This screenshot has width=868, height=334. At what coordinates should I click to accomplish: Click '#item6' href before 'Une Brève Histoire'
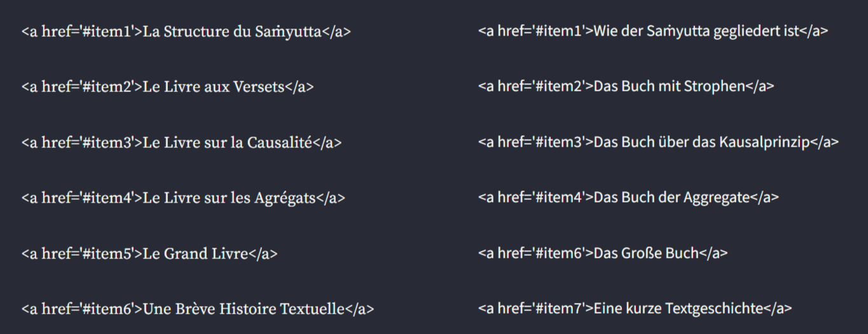108,309
